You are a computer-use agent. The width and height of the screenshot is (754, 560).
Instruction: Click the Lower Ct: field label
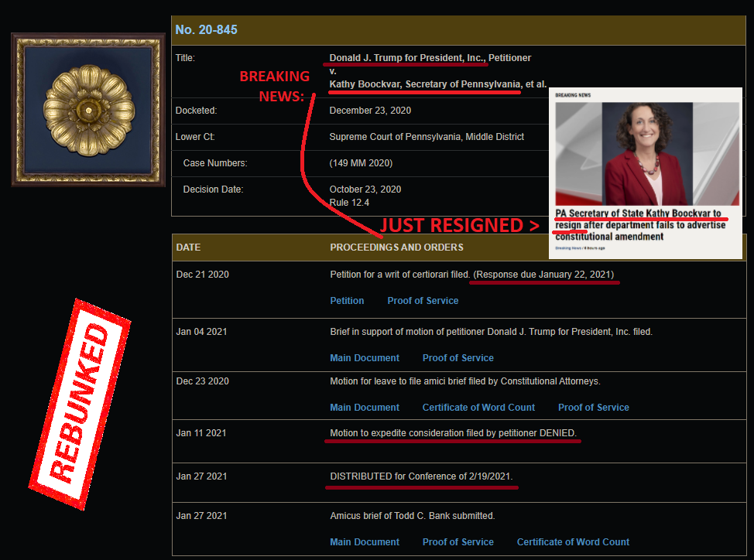(x=195, y=137)
